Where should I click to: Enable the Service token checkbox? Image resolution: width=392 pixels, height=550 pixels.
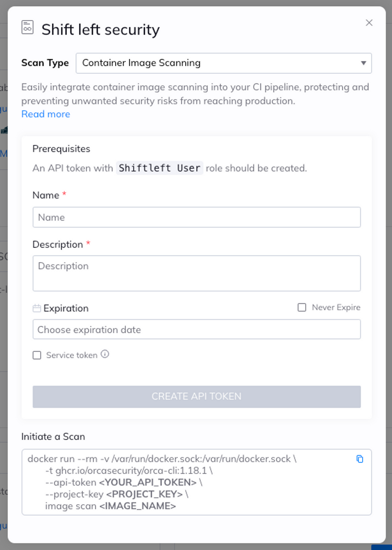click(37, 355)
